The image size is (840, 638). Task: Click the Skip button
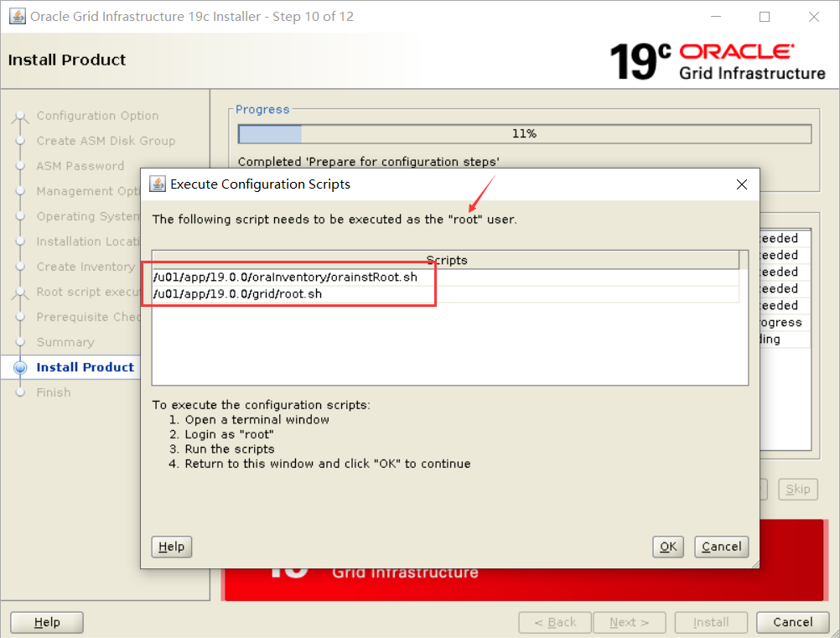tap(798, 489)
